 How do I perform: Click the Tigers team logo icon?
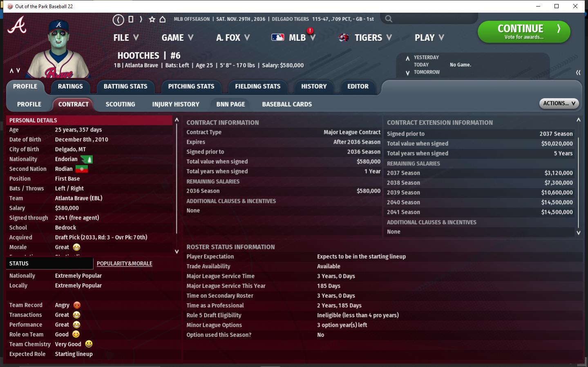tap(344, 38)
